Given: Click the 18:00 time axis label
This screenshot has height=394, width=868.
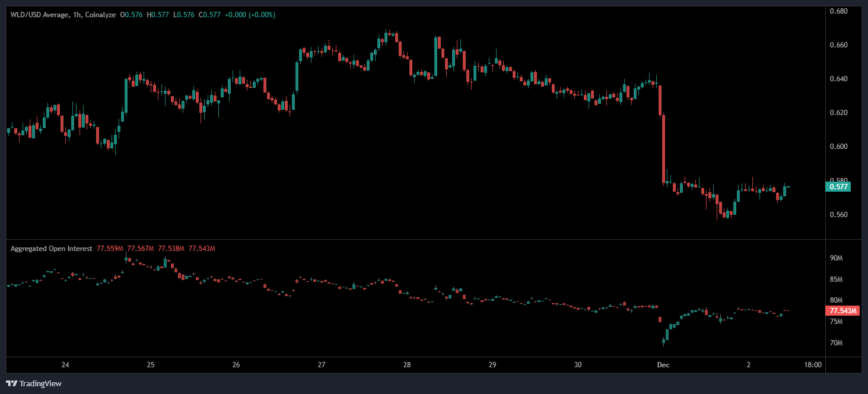Looking at the screenshot, I should pos(812,365).
